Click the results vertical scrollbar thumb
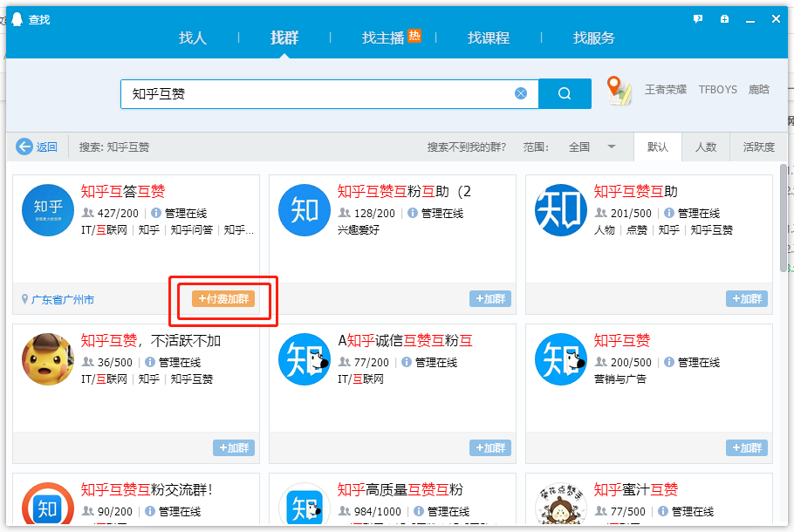This screenshot has width=794, height=532. [784, 218]
